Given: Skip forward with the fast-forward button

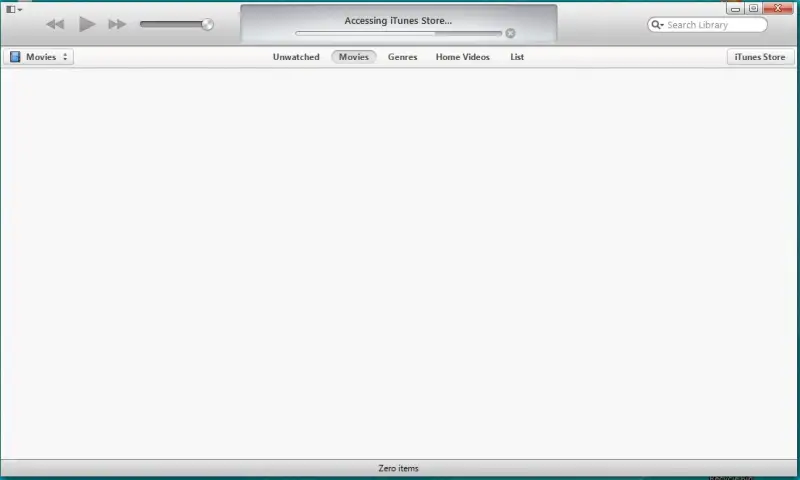Looking at the screenshot, I should (x=117, y=24).
